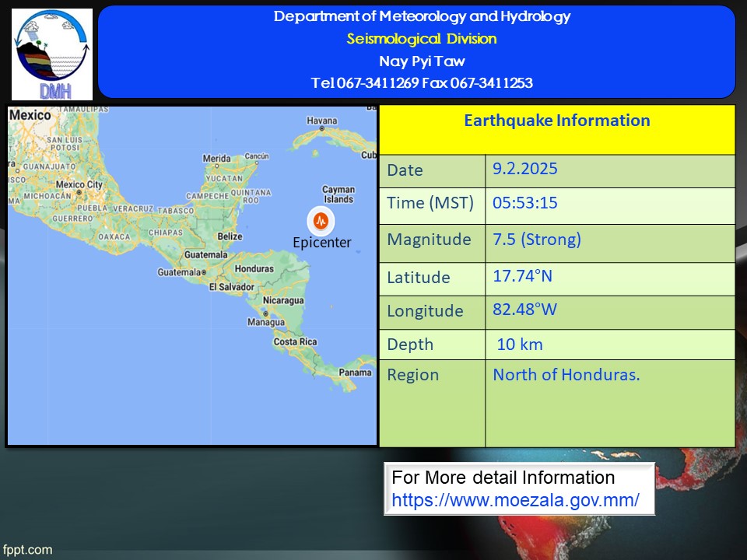Select the Costa Rica map label
This screenshot has width=747, height=560.
(x=295, y=341)
